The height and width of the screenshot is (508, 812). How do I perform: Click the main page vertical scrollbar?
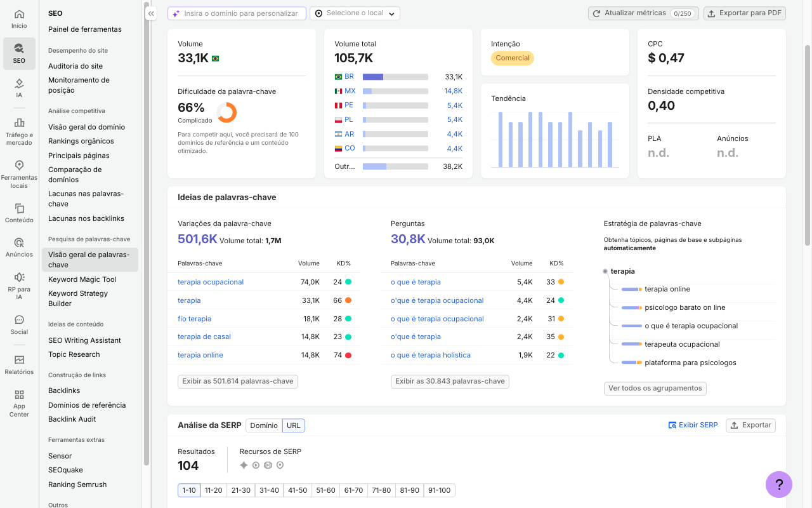(x=808, y=146)
